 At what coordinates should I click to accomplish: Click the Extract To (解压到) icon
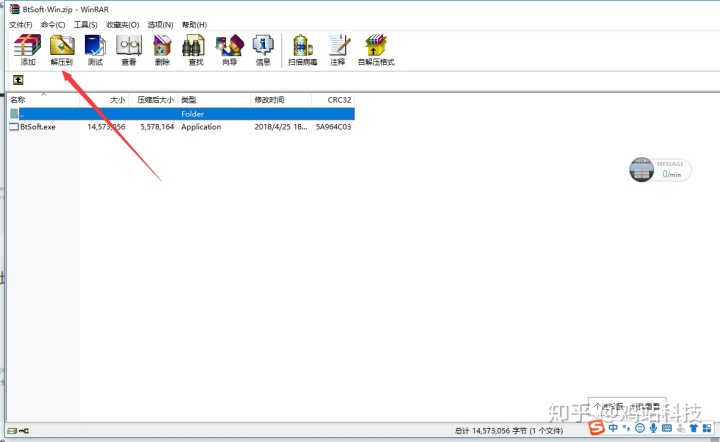62,50
